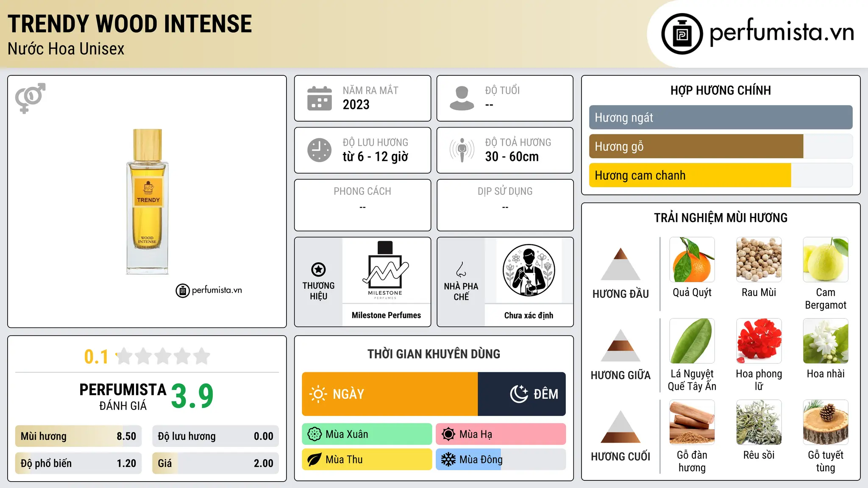Click the Nước Hoa Unisex subtitle
Screen dimensions: 868x488
[66, 49]
